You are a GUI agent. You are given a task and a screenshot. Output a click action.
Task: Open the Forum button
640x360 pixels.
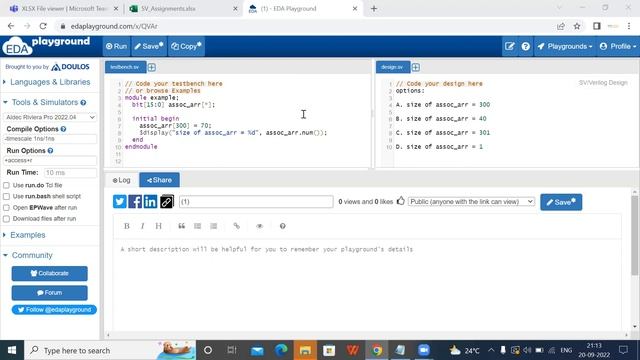coord(49,293)
